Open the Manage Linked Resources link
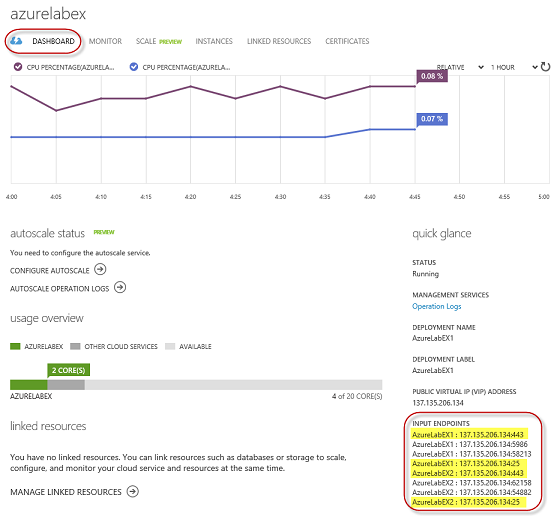The height and width of the screenshot is (516, 560). click(x=66, y=492)
